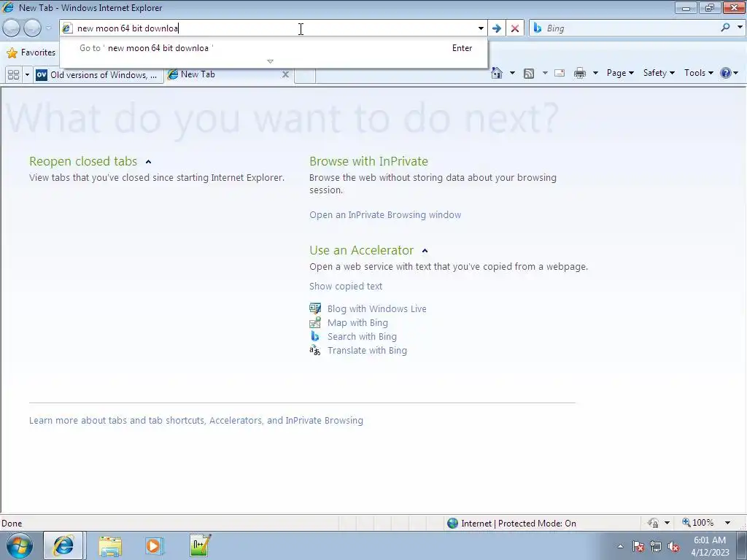Click Learn more about tabs link
The image size is (747, 560).
pyautogui.click(x=196, y=421)
